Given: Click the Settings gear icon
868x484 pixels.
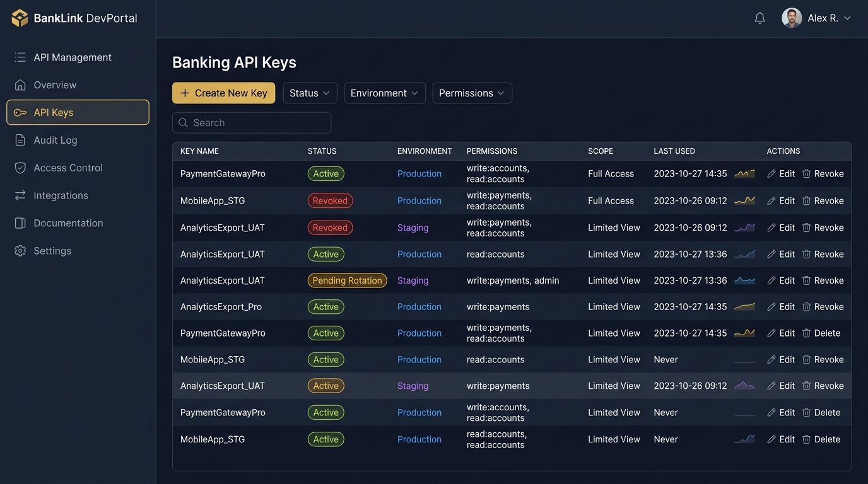Looking at the screenshot, I should coord(20,251).
